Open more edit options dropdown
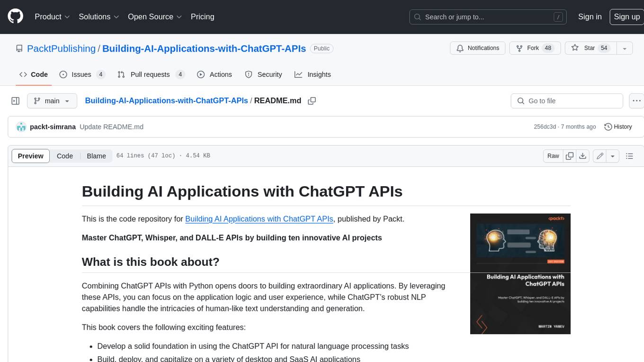The height and width of the screenshot is (362, 644). 613,156
